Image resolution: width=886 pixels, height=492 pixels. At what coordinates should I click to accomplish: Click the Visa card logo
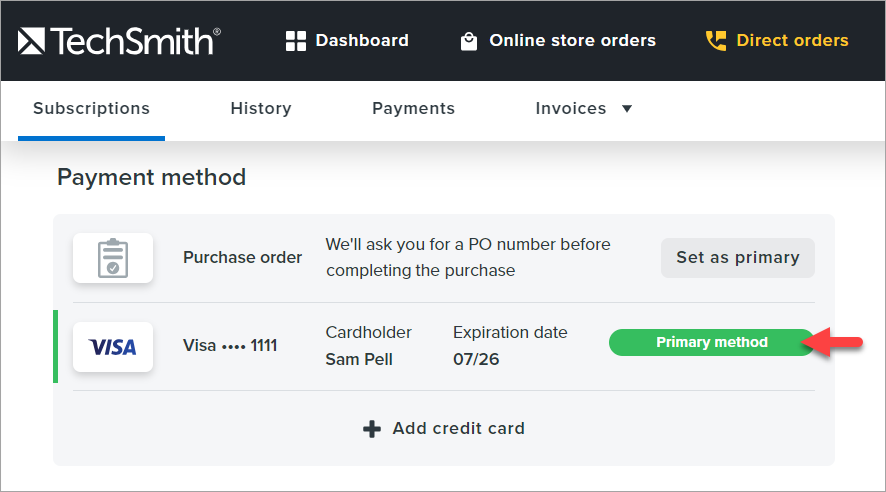tap(113, 347)
